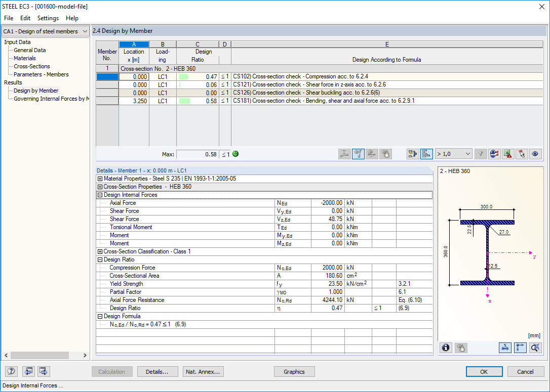
Task: Click the color scale results icon
Action: pyautogui.click(x=494, y=154)
